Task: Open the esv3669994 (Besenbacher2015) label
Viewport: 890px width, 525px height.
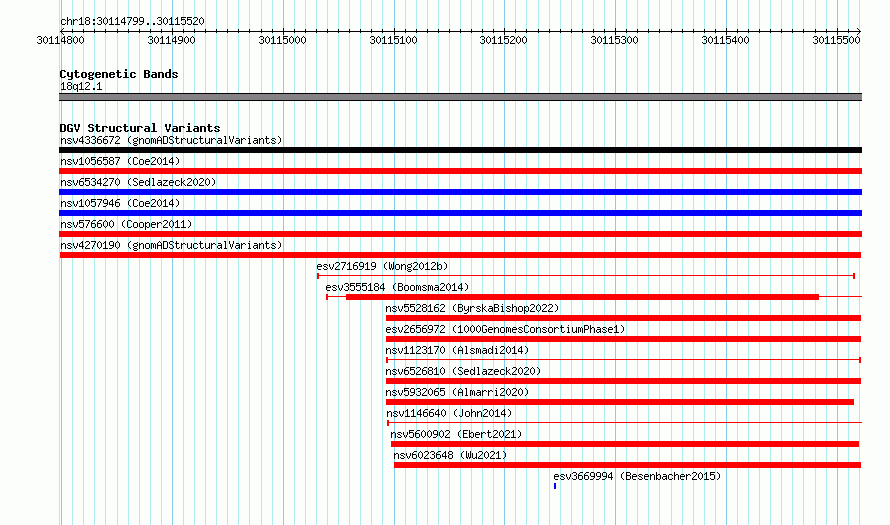Action: tap(637, 476)
